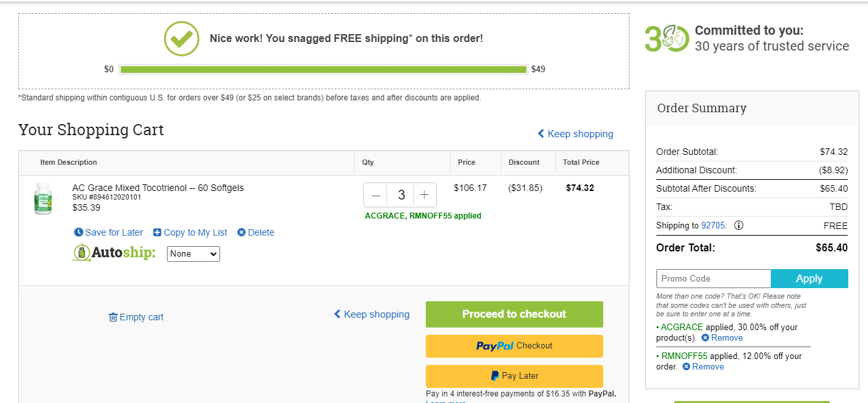The image size is (868, 403).
Task: Click the minus quantity button
Action: click(376, 195)
